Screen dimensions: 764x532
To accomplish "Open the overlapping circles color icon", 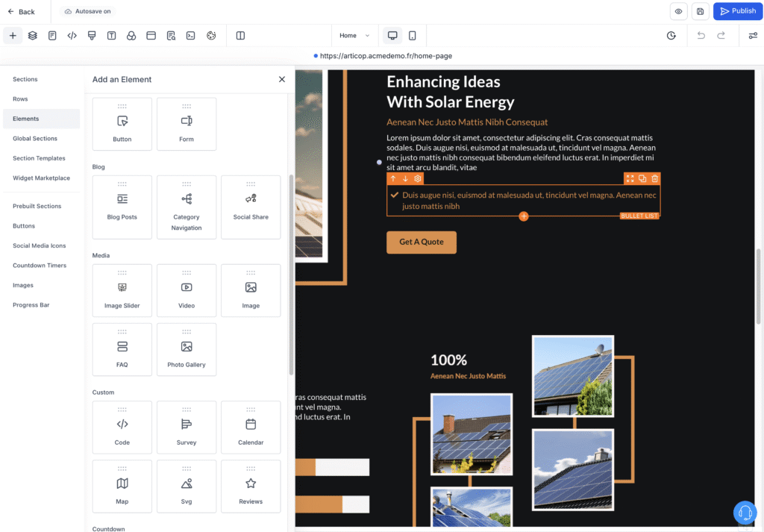I will [131, 36].
